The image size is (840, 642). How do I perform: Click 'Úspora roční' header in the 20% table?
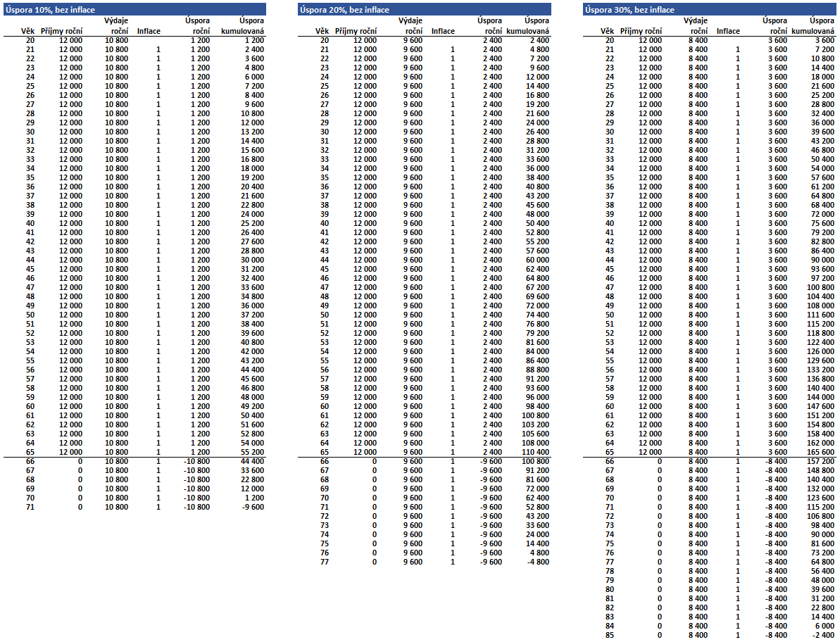(x=489, y=26)
